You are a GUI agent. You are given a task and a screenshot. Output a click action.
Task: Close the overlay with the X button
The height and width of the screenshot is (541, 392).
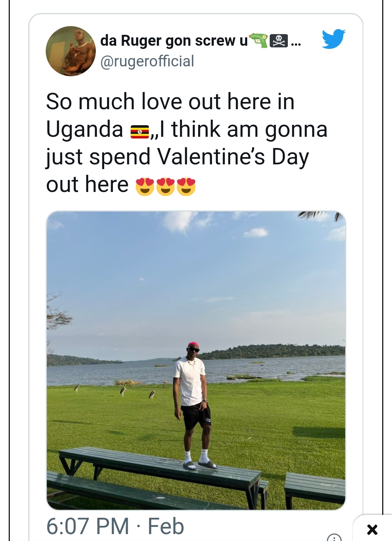pos(372,529)
